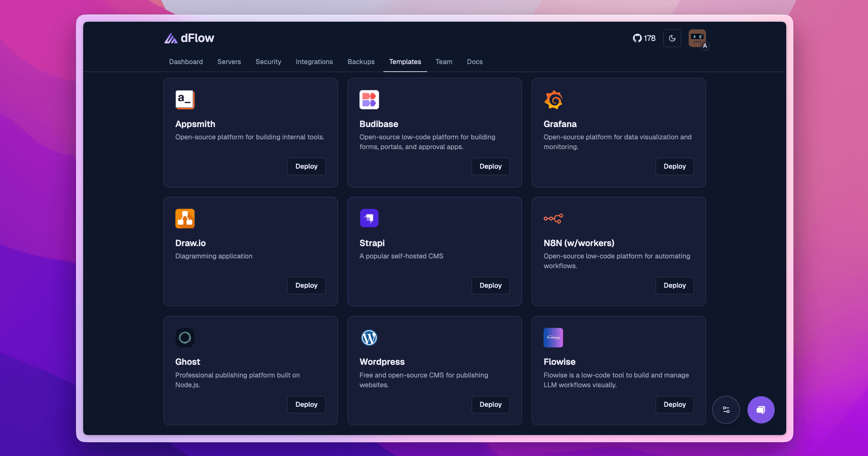868x456 pixels.
Task: Deploy the Ghost publishing platform
Action: pyautogui.click(x=306, y=404)
